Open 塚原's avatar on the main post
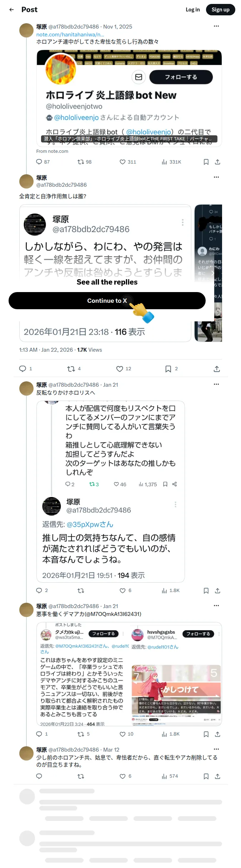 pos(26,181)
